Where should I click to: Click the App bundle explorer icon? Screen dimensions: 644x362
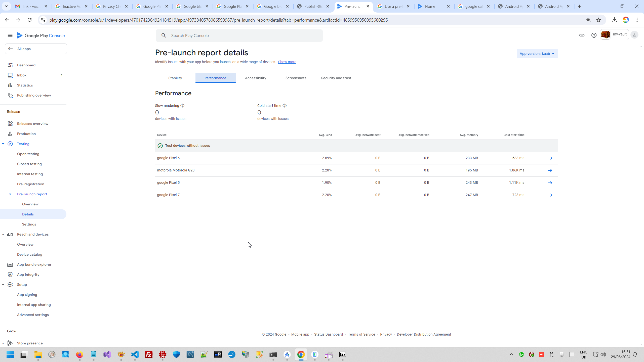point(10,264)
